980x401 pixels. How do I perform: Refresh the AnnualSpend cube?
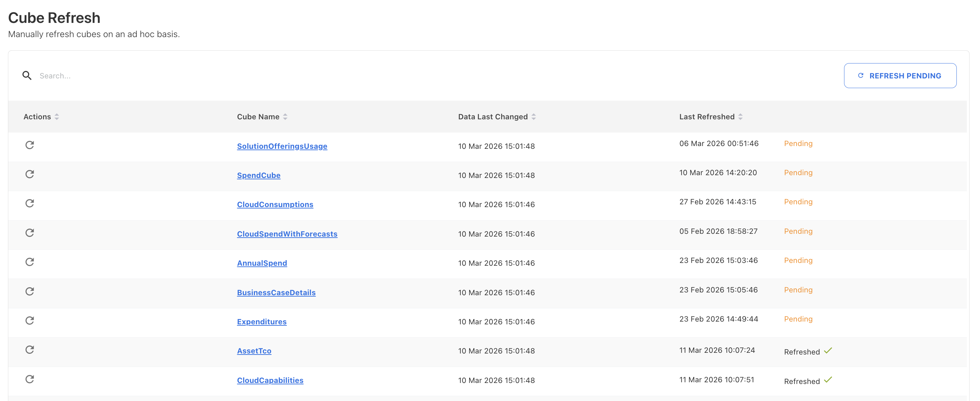point(30,262)
